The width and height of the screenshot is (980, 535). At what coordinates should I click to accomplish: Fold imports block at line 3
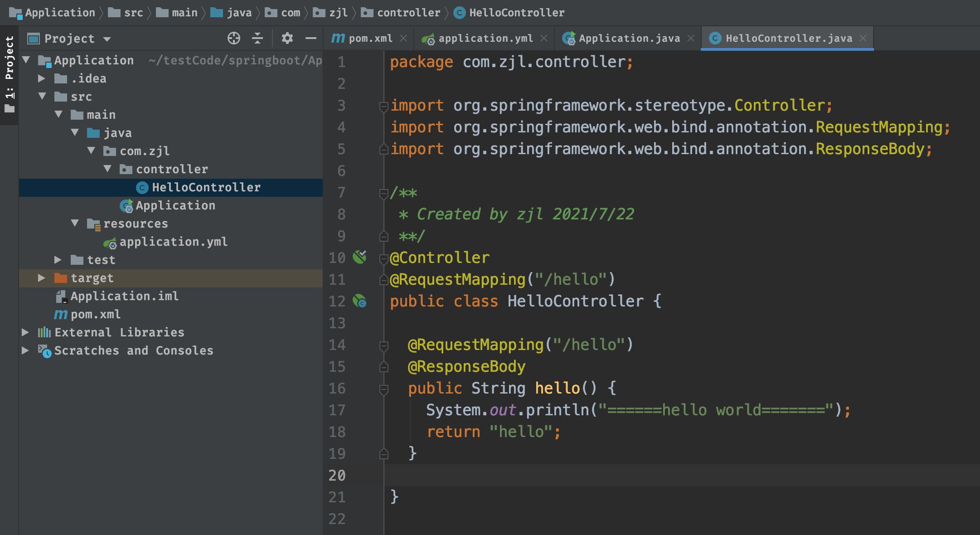tap(383, 106)
